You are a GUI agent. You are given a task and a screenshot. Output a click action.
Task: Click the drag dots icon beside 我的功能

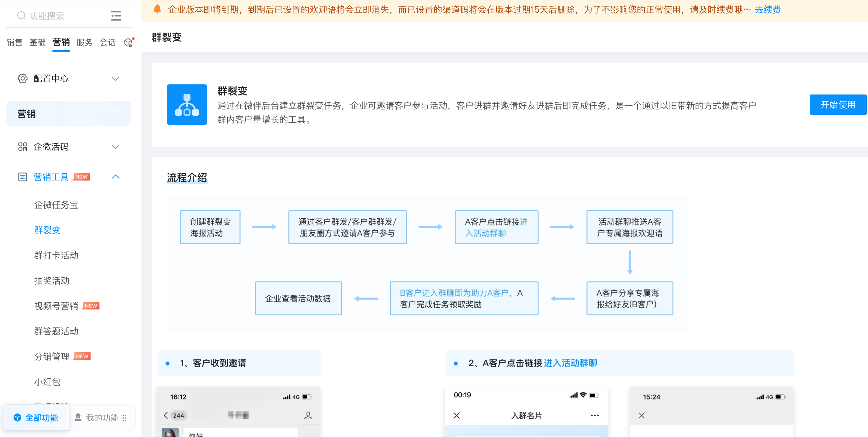click(125, 418)
